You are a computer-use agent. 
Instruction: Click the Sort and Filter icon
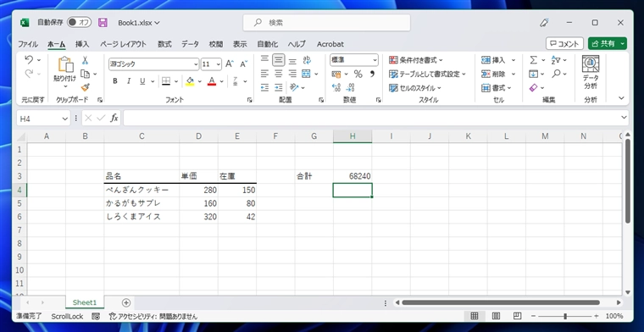(x=556, y=60)
